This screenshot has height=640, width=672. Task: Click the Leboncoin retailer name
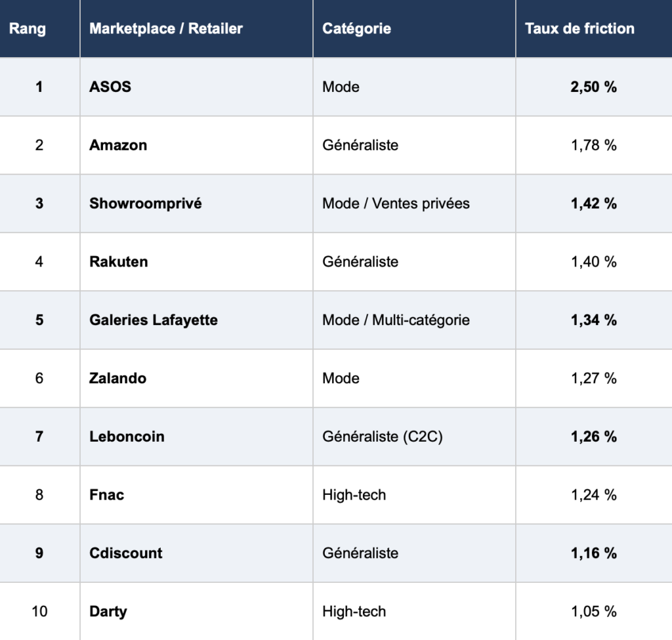pyautogui.click(x=127, y=437)
